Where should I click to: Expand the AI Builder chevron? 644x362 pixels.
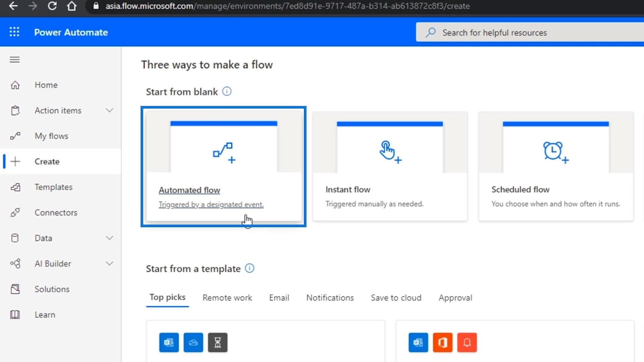click(109, 263)
